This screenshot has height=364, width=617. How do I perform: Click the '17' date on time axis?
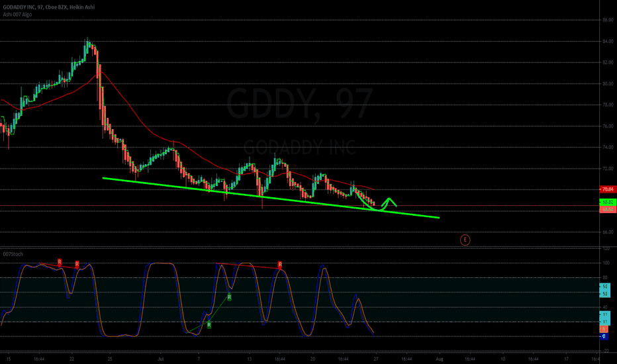tap(566, 359)
